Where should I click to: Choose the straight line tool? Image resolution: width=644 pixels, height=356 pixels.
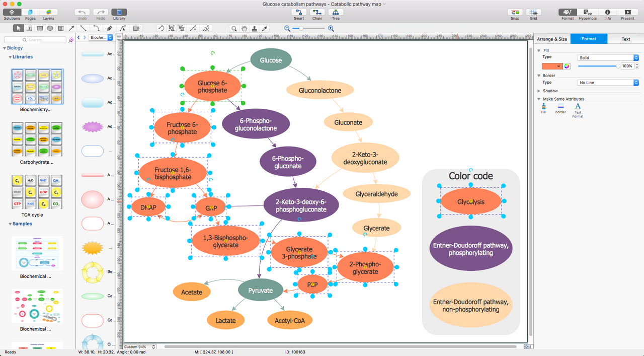point(83,28)
